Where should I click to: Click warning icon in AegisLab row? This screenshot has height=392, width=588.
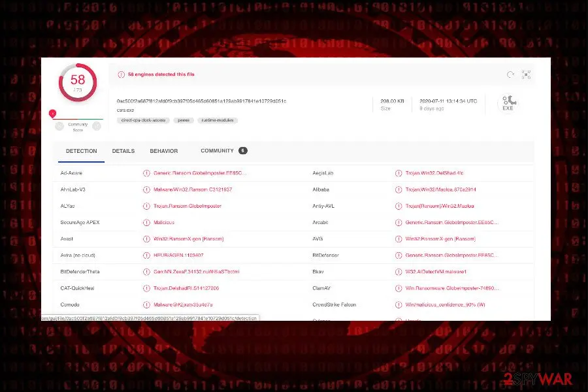tap(399, 173)
